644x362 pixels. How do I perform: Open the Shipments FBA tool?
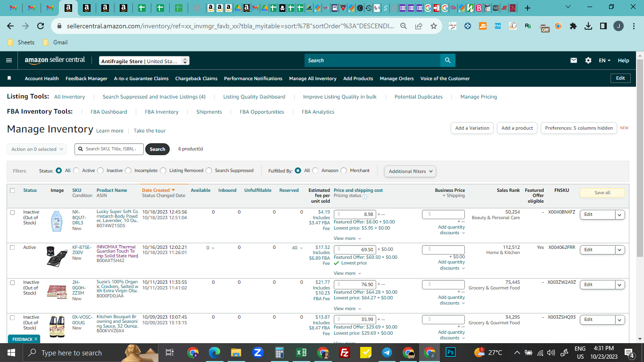click(209, 112)
